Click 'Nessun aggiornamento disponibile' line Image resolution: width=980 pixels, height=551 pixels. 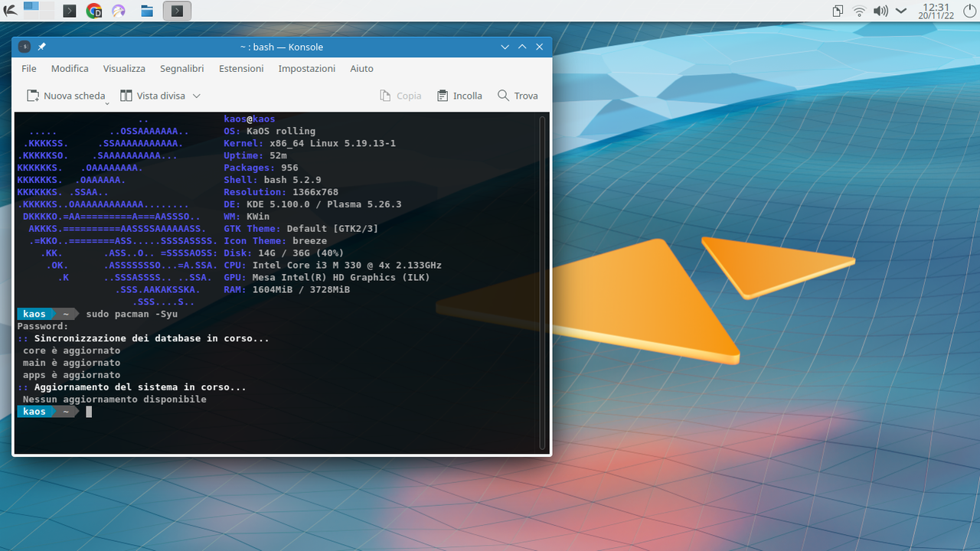tap(115, 399)
